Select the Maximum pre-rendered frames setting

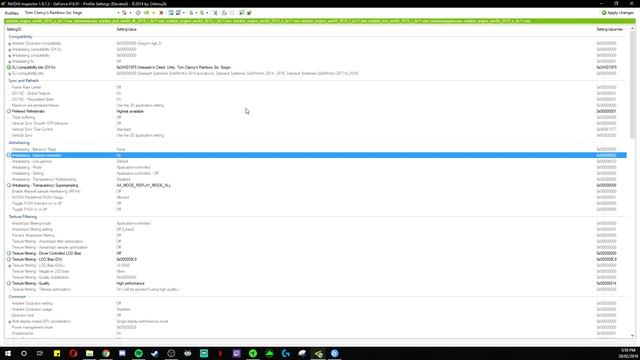(316, 105)
